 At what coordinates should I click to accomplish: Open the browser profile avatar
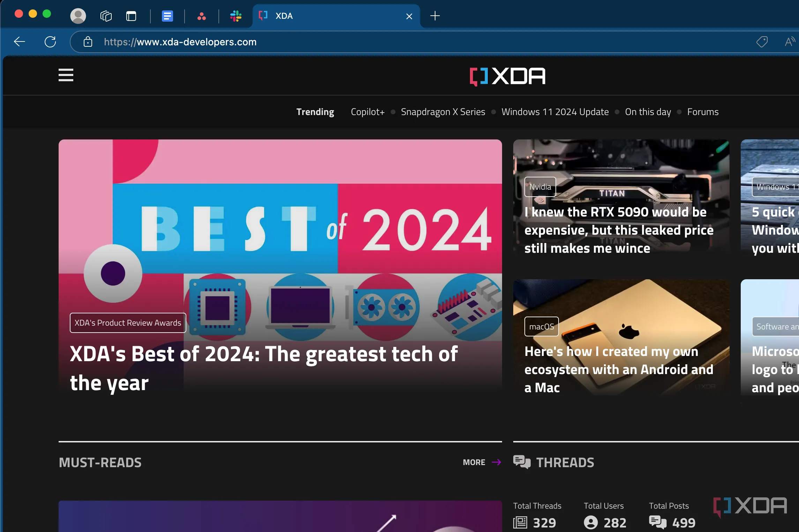tap(78, 16)
